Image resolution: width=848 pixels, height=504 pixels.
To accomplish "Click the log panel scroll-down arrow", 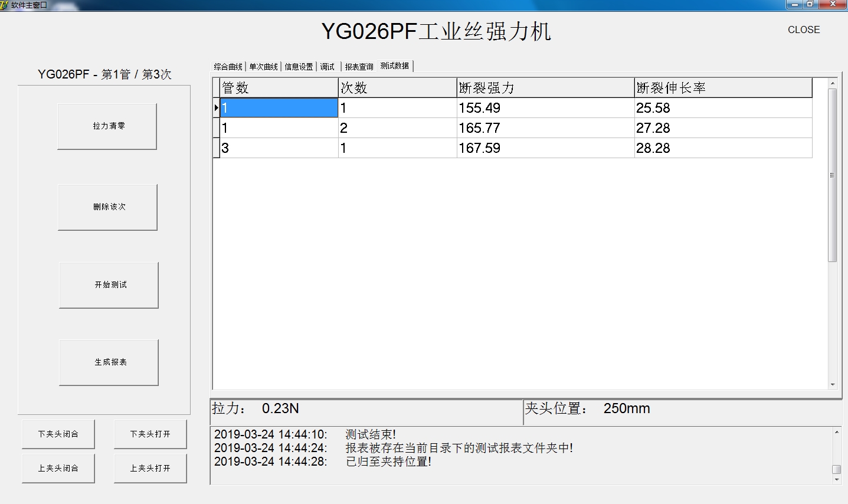I will coord(836,480).
